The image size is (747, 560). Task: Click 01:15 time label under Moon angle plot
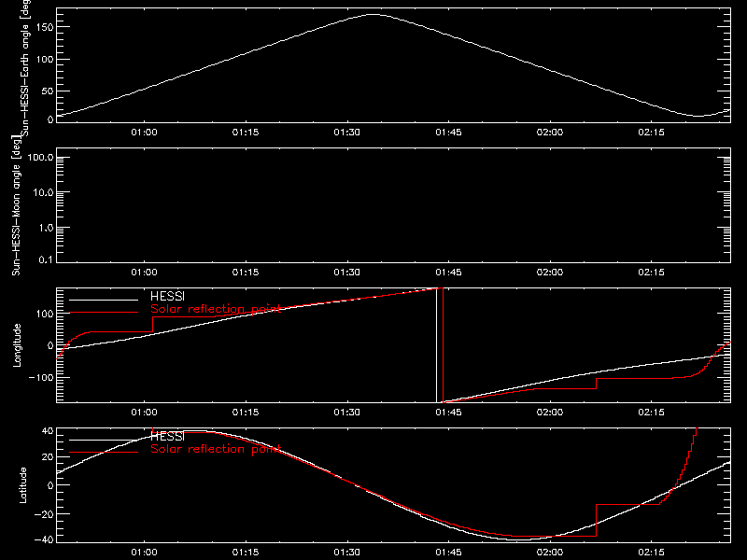(x=246, y=272)
